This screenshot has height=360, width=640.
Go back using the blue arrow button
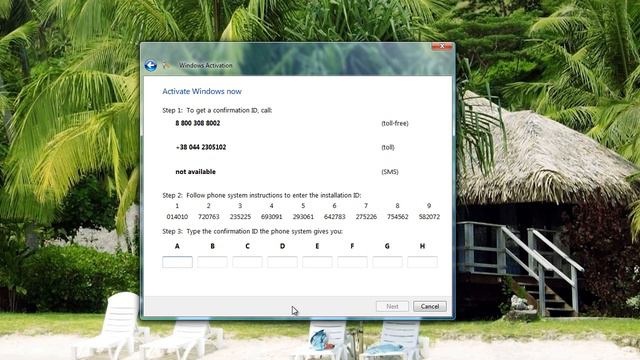click(x=150, y=65)
